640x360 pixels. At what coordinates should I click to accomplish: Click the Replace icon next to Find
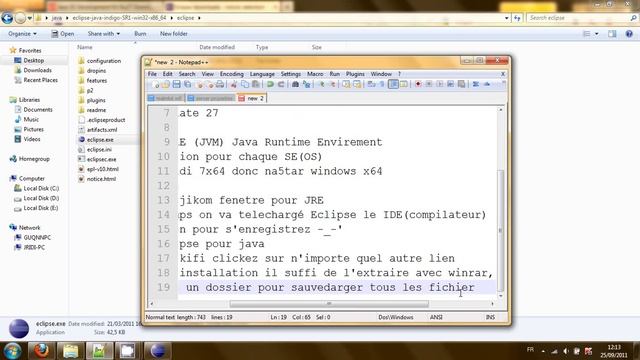click(x=306, y=84)
